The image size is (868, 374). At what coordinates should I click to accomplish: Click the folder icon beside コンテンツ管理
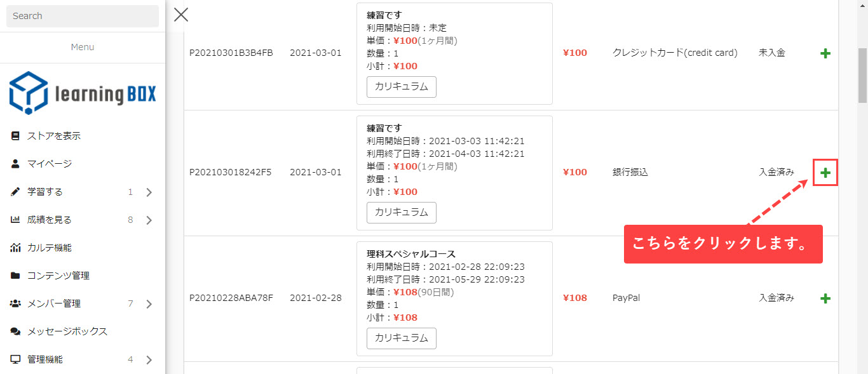point(15,276)
